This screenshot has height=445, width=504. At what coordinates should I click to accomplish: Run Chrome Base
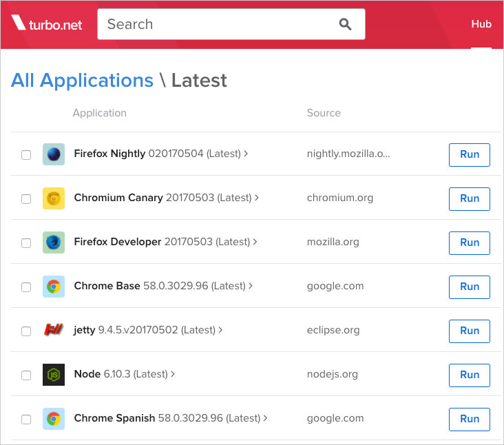coord(470,287)
